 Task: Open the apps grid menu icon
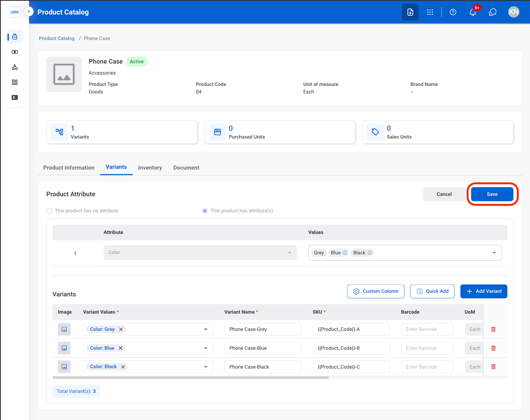pyautogui.click(x=430, y=12)
